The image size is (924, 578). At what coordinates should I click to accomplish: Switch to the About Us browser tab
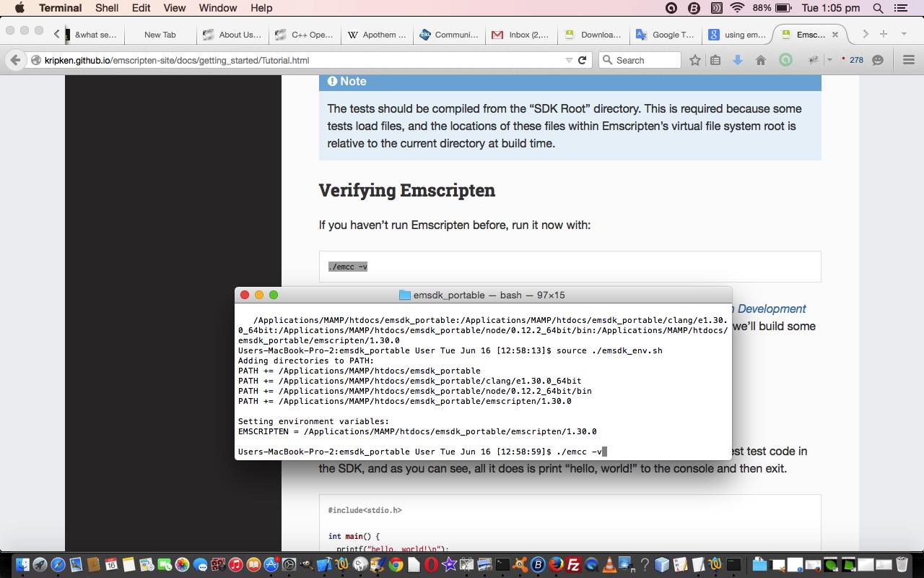pyautogui.click(x=232, y=34)
